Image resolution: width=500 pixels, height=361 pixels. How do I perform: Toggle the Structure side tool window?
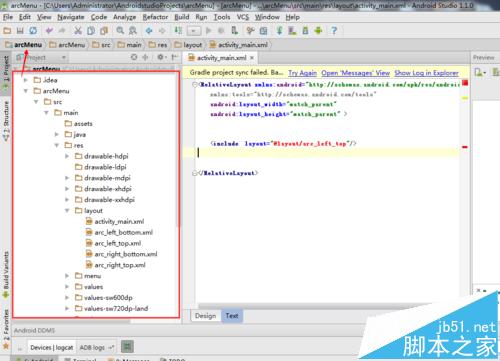pyautogui.click(x=6, y=121)
